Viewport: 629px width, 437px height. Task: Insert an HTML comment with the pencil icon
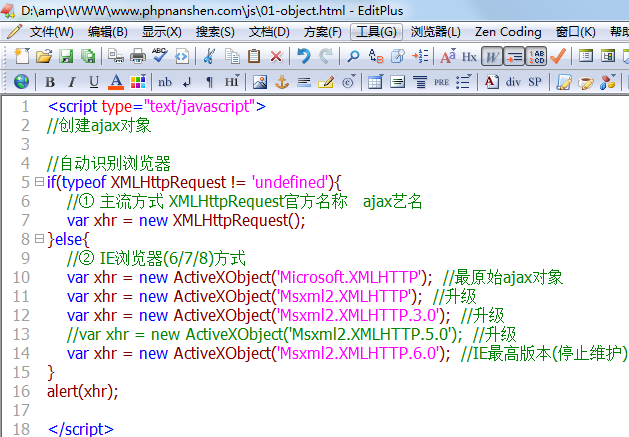(x=326, y=82)
